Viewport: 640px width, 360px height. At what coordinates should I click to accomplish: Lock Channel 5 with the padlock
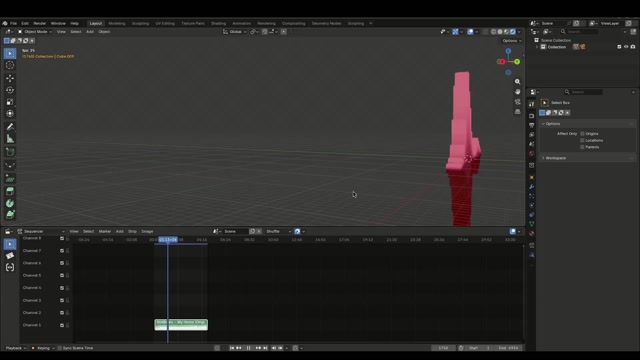[68, 276]
